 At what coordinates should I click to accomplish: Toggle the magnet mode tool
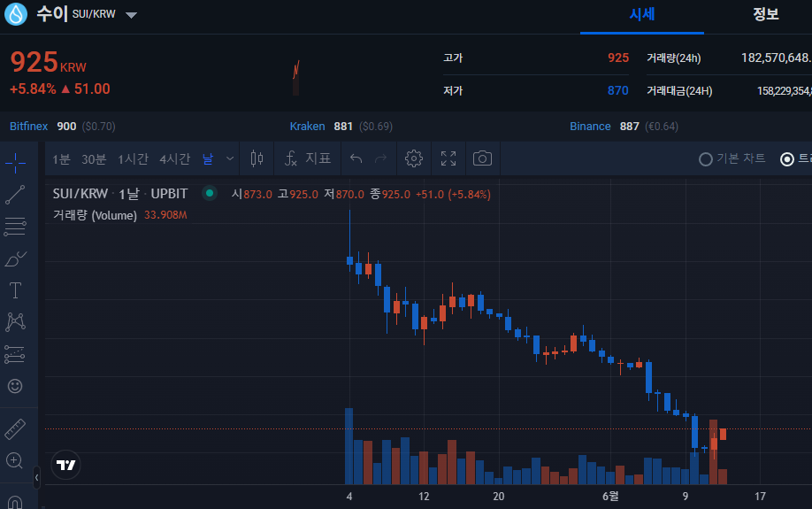tap(15, 502)
